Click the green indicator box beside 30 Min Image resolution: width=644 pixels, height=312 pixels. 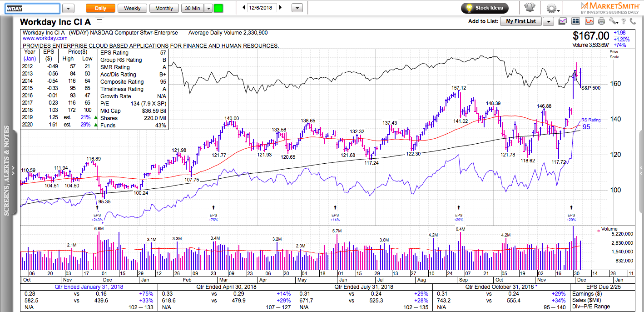click(x=218, y=8)
